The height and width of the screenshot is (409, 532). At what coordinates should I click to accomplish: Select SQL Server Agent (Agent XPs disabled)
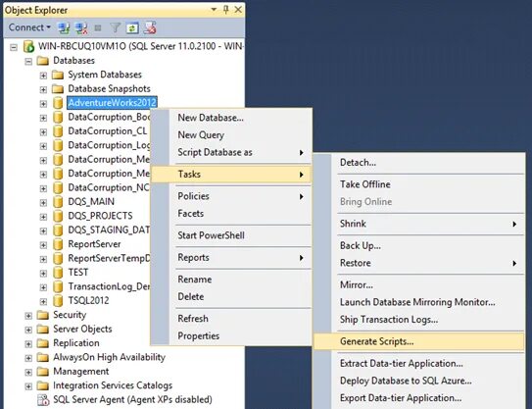(x=132, y=399)
